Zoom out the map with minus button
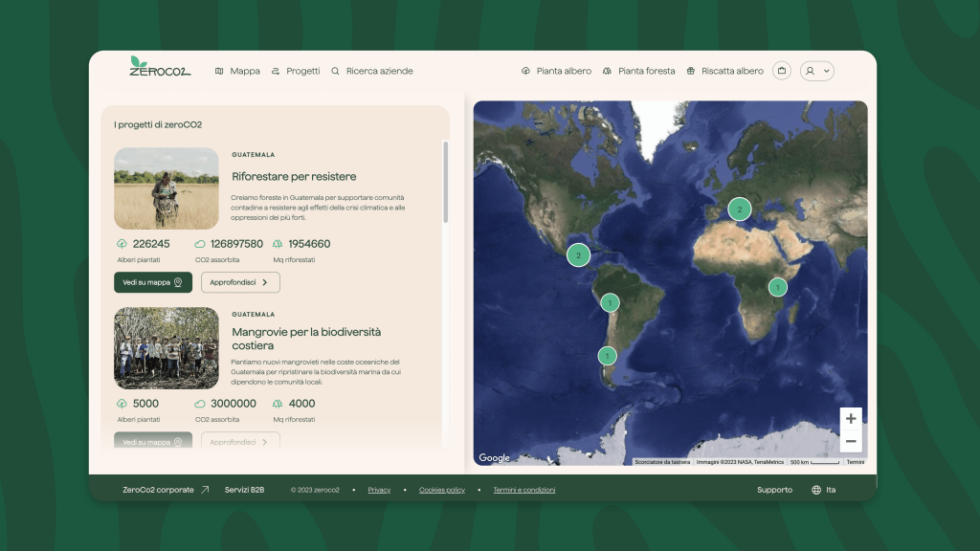 pos(851,441)
